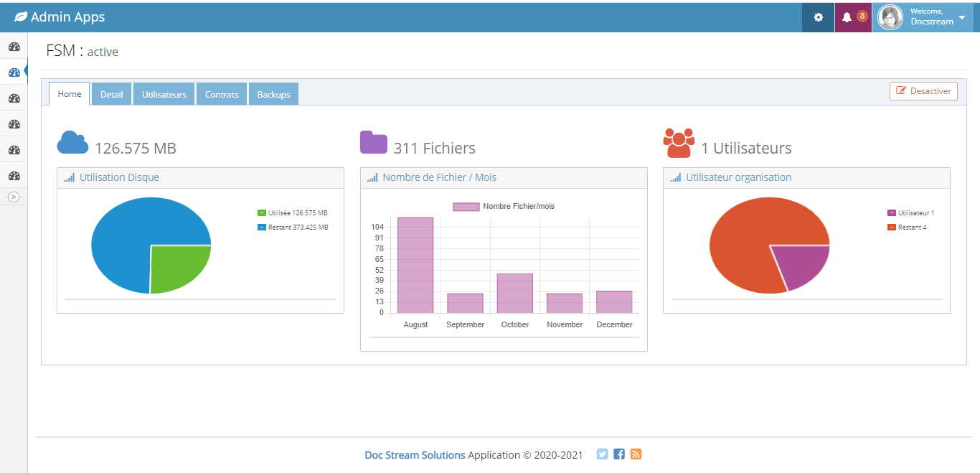This screenshot has width=980, height=473.
Task: Click the Nombre de Fichier / Mois title
Action: pyautogui.click(x=440, y=177)
